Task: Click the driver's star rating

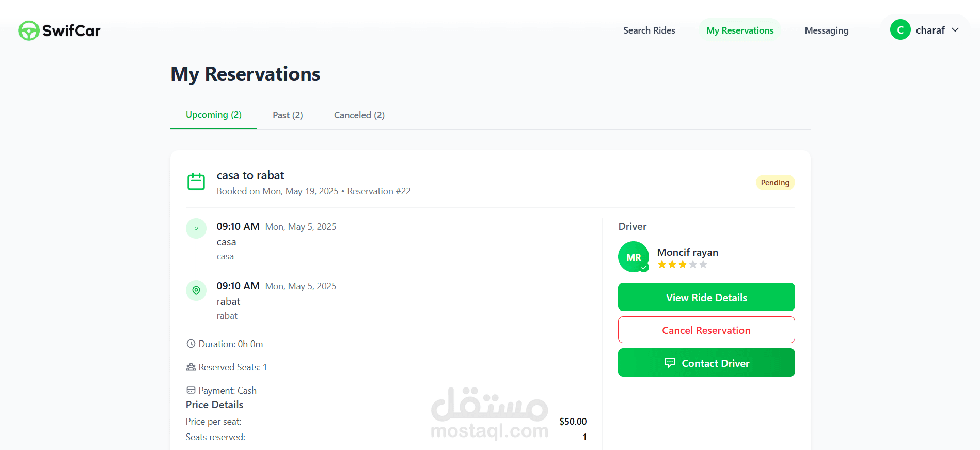Action: click(x=682, y=265)
